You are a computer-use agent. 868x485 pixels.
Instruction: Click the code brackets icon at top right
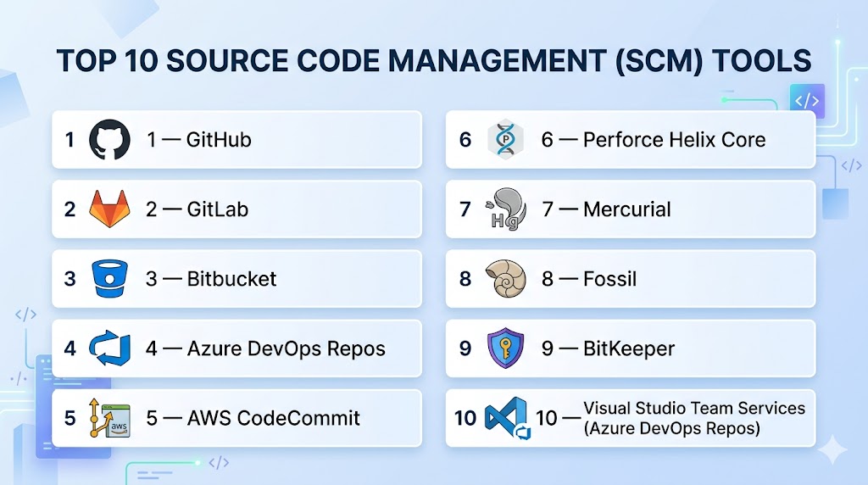805,101
